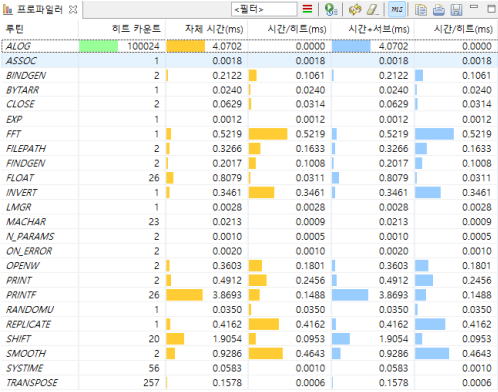Image resolution: width=498 pixels, height=392 pixels.
Task: Click the save profiler results icon
Action: (x=456, y=10)
